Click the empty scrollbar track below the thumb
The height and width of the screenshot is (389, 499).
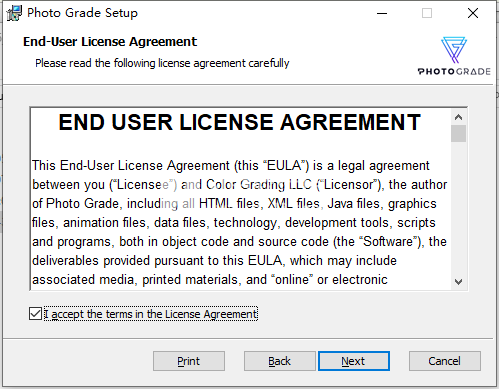[458, 208]
